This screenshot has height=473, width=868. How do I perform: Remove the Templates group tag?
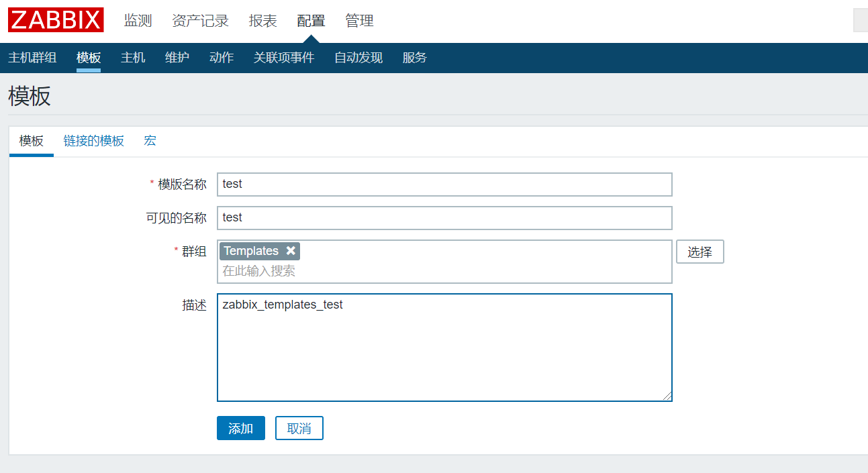coord(291,250)
